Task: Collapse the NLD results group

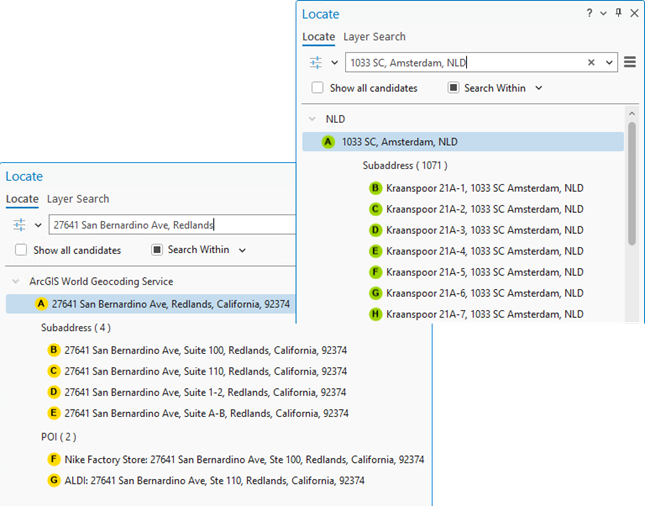Action: coord(313,119)
